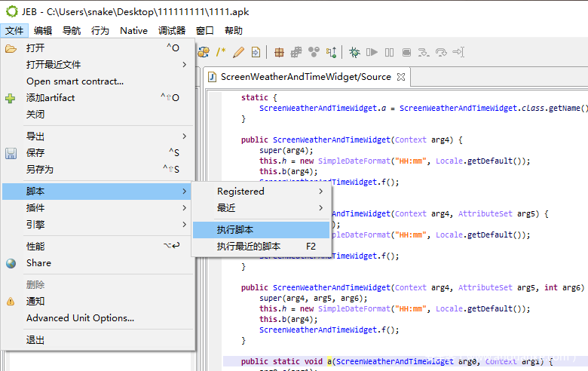Click the debugger stop icon
The image size is (588, 371).
(x=406, y=52)
